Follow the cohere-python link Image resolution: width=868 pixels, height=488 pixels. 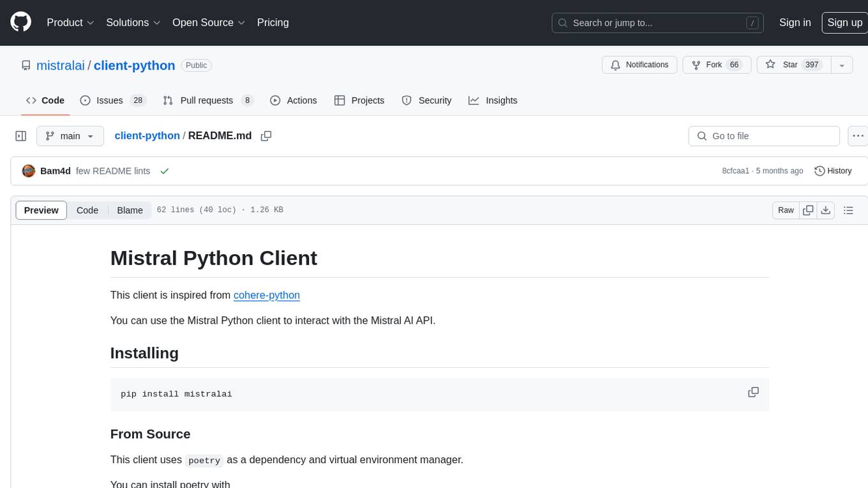(x=267, y=295)
